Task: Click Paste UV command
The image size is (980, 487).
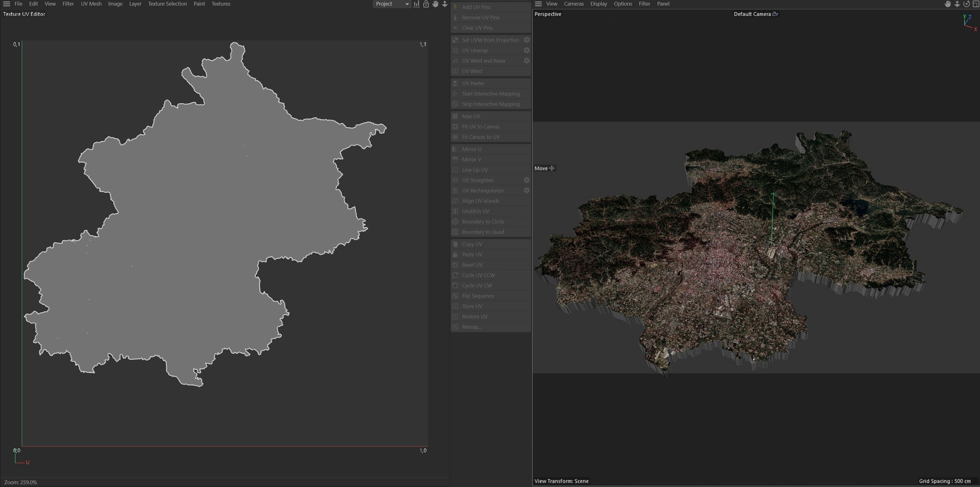Action: pos(491,254)
